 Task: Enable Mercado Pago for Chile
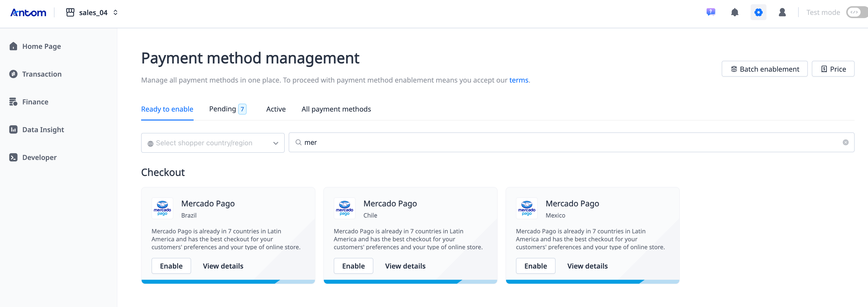coord(353,266)
